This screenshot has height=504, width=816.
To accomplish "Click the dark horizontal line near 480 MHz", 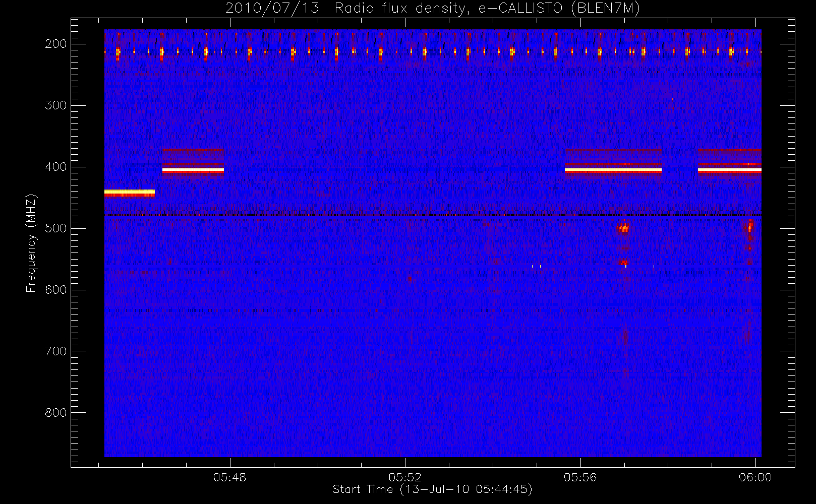I will pos(433,215).
